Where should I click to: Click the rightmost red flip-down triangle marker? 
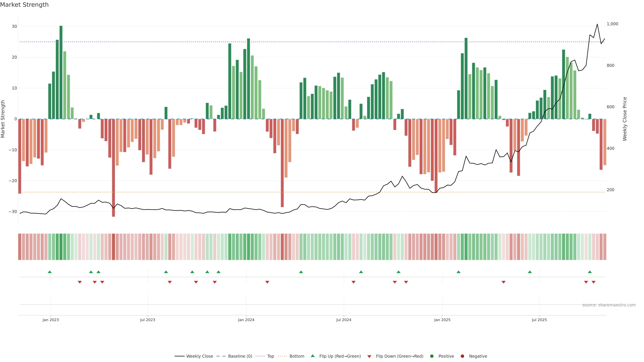594,282
